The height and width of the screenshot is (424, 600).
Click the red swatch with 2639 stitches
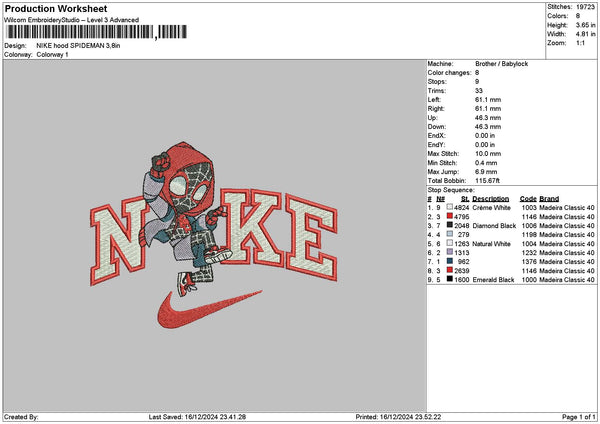click(450, 270)
